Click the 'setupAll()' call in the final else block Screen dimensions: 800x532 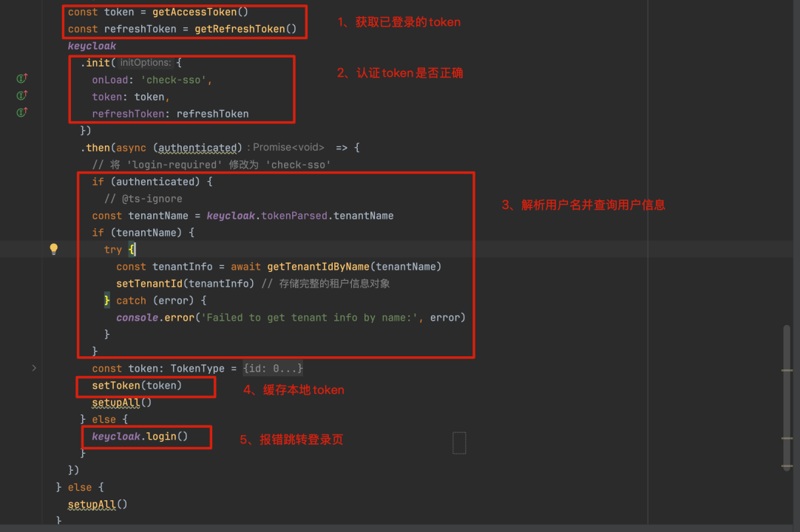tap(98, 505)
